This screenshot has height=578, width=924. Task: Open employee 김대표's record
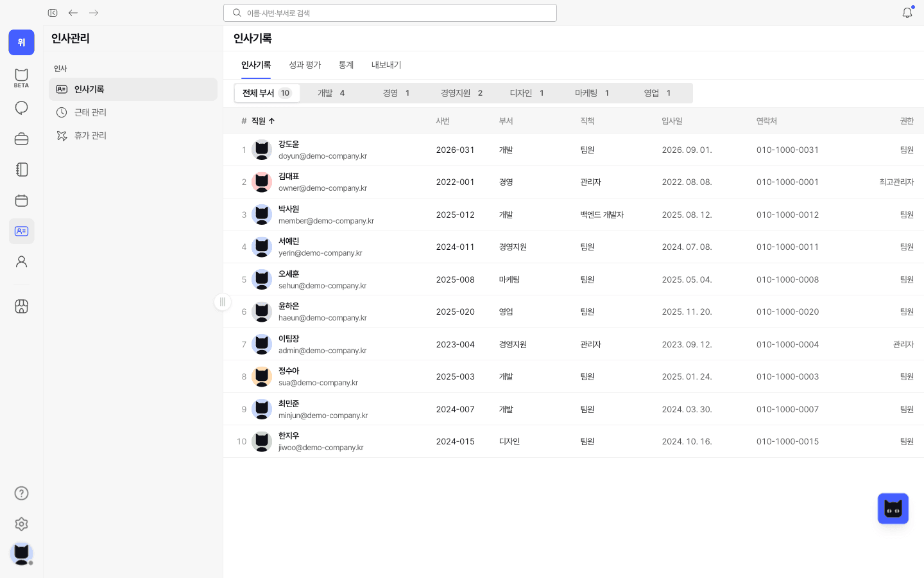574,182
